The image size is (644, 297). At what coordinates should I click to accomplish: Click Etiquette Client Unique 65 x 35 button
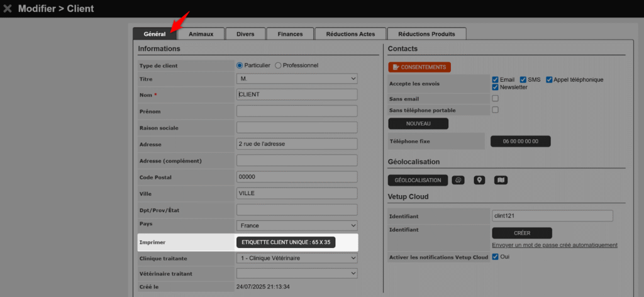coord(286,242)
